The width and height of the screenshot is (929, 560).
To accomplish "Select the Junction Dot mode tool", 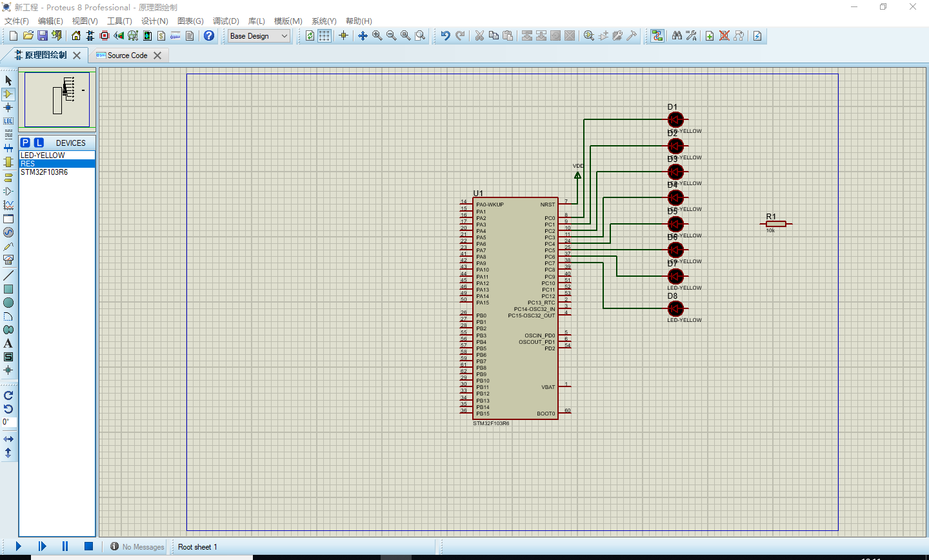I will [x=8, y=107].
